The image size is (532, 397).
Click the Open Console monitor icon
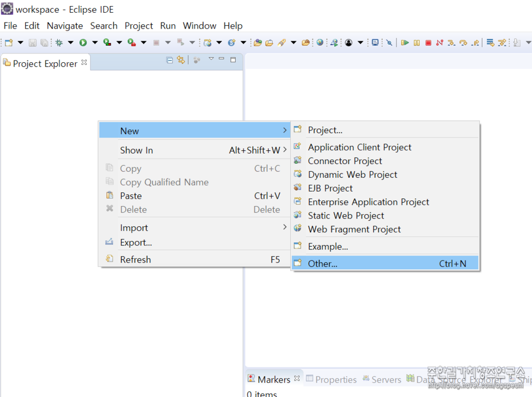tap(375, 42)
